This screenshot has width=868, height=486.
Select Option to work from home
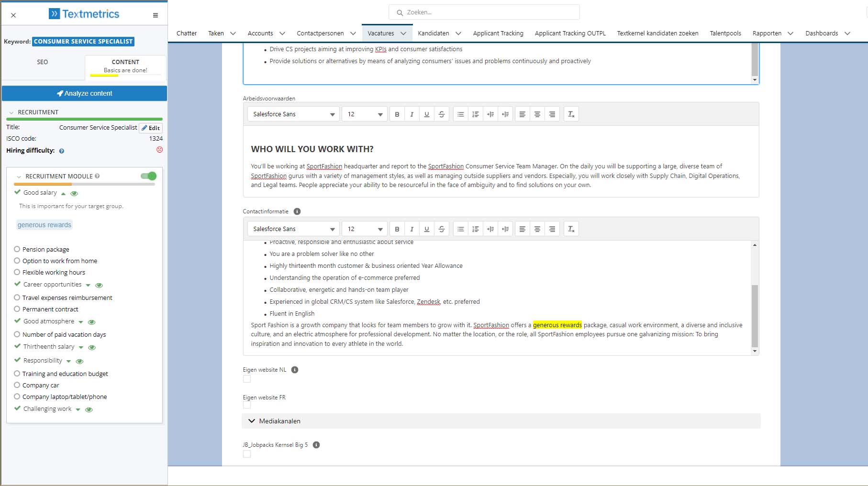point(17,261)
